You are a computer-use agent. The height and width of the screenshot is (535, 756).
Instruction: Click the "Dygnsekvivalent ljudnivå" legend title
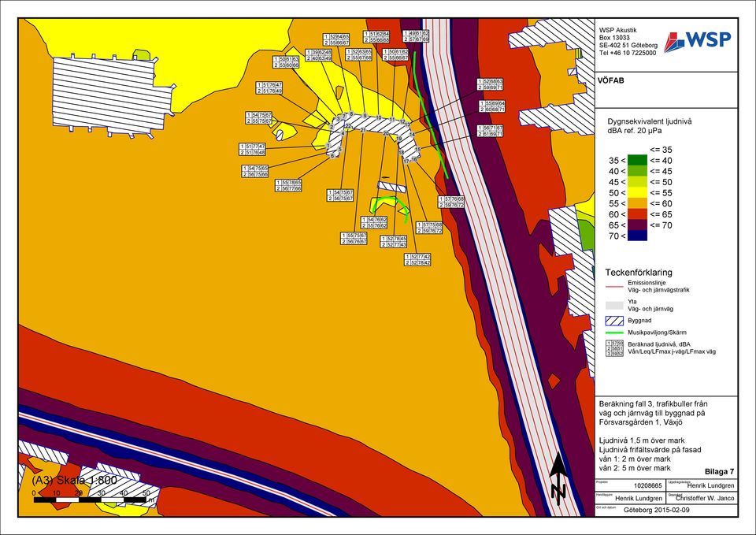point(650,121)
